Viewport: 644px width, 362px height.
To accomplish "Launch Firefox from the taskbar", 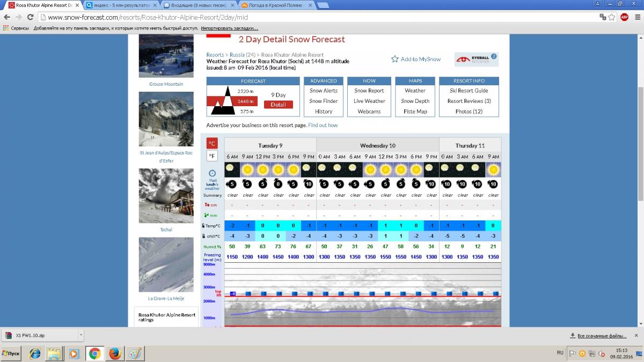I will (x=114, y=353).
